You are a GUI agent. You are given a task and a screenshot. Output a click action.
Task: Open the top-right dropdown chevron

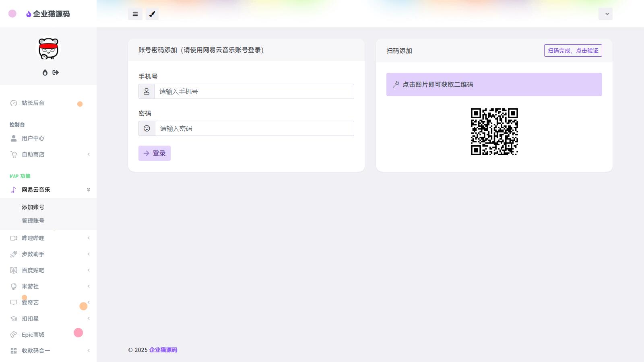click(x=605, y=14)
